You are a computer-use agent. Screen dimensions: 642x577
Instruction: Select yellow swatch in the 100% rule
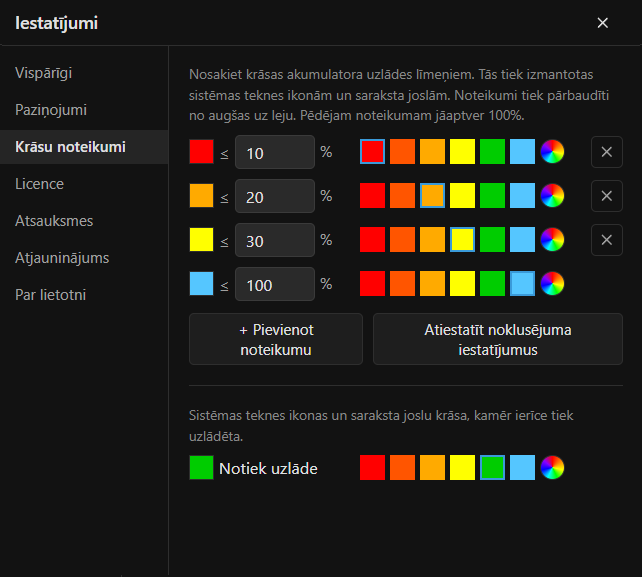tap(462, 283)
